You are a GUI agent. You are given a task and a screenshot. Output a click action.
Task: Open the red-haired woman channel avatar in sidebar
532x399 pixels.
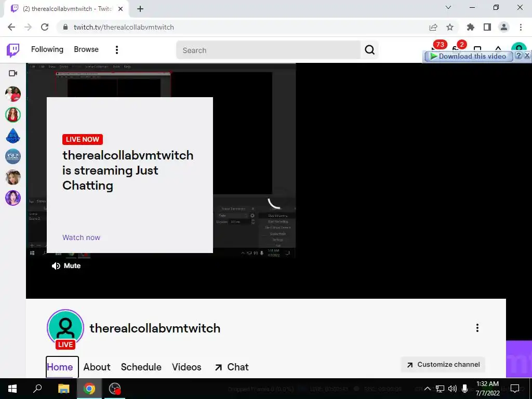pyautogui.click(x=13, y=115)
